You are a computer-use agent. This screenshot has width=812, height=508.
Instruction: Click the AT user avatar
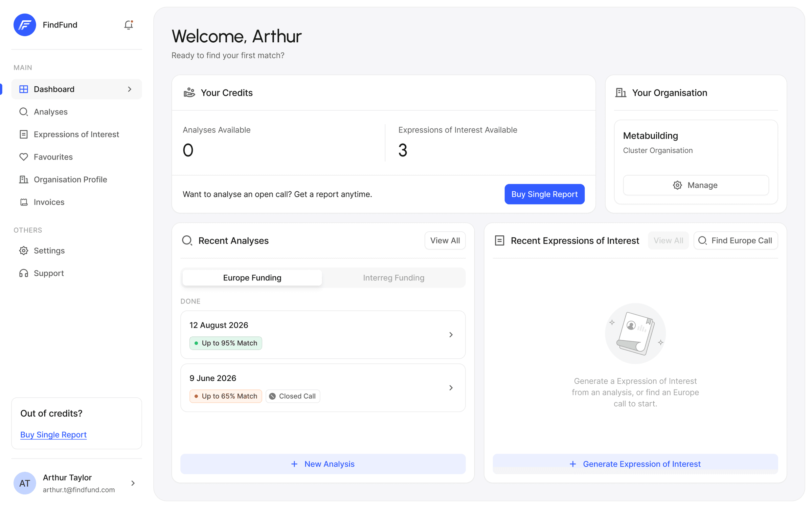pyautogui.click(x=25, y=483)
